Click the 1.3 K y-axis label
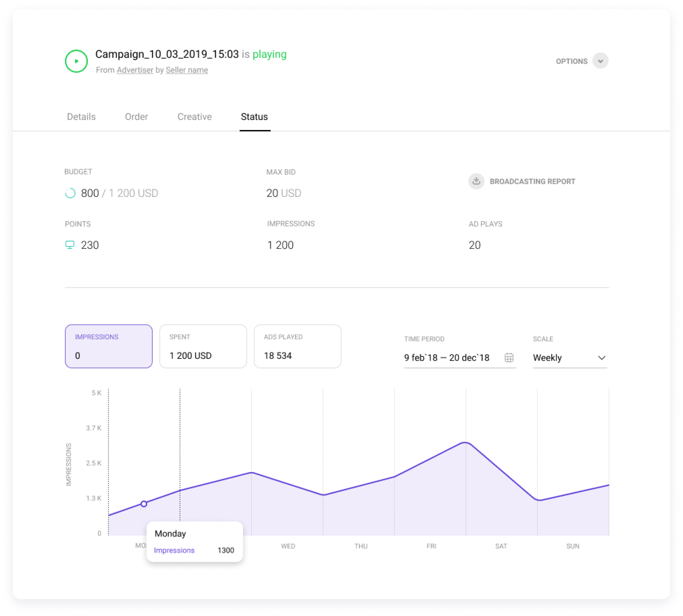This screenshot has height=616, width=683. coord(94,498)
